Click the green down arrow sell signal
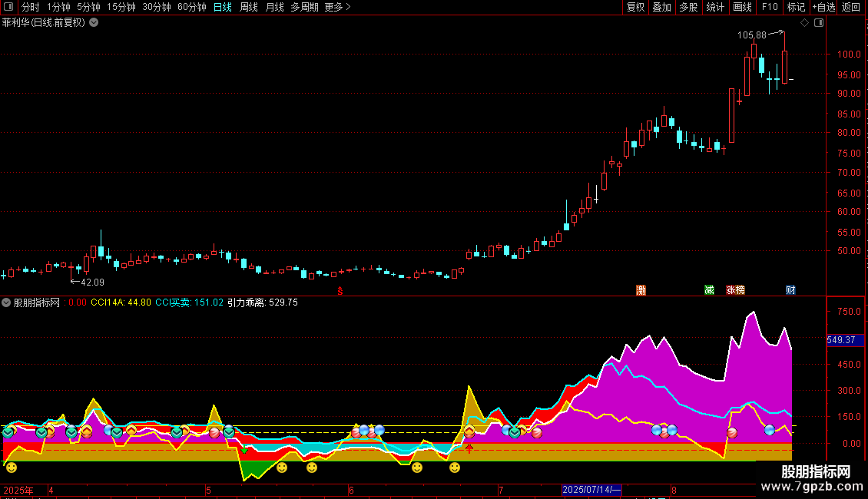The height and width of the screenshot is (499, 868). 244,451
